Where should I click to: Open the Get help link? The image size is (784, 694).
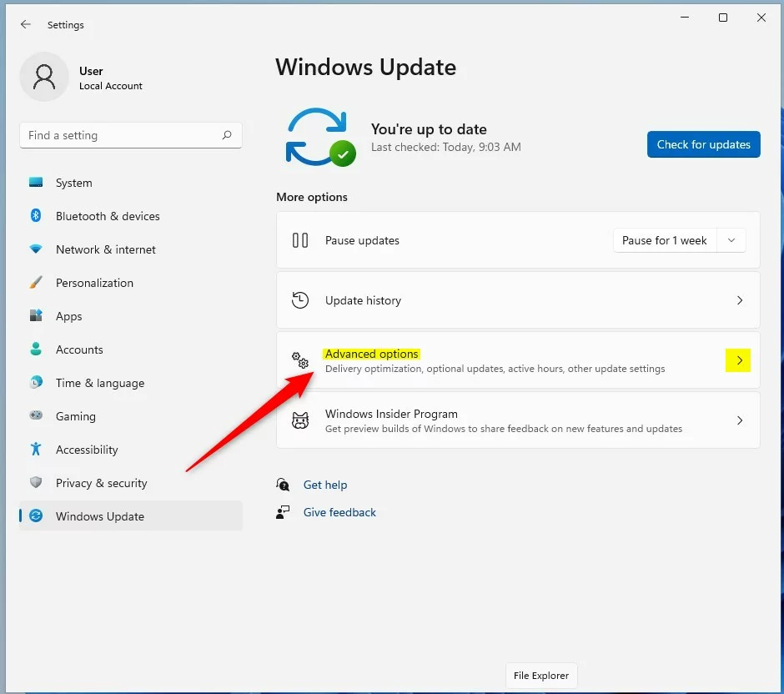click(325, 485)
